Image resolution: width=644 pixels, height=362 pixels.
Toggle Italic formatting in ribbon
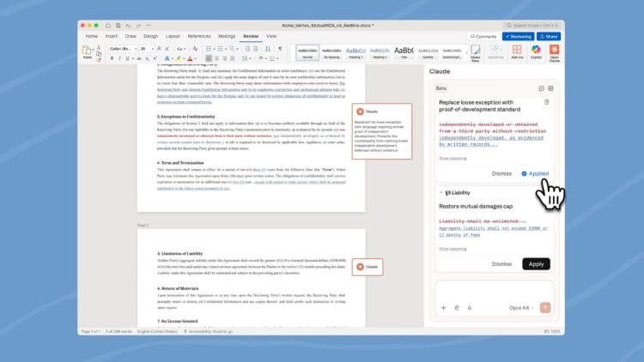pyautogui.click(x=118, y=57)
